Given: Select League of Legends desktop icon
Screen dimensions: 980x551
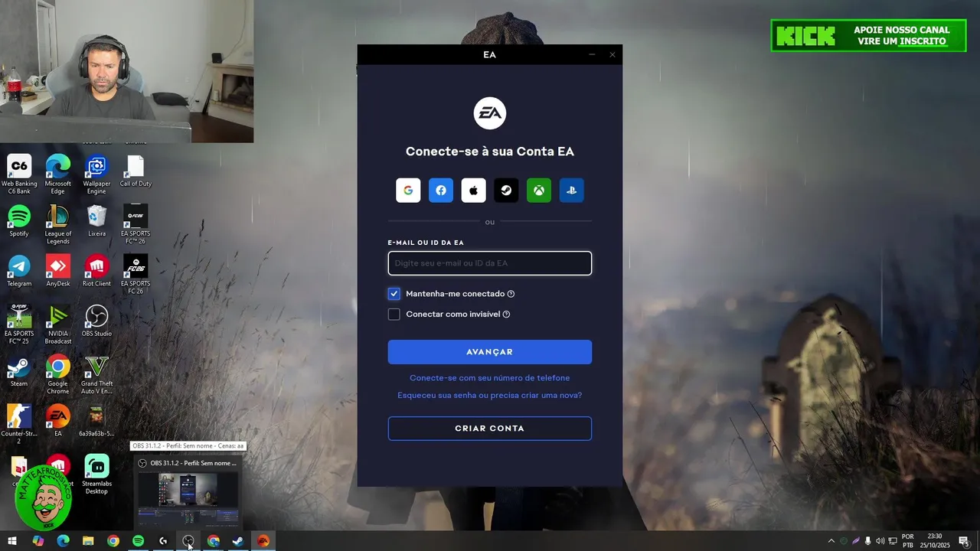Looking at the screenshot, I should pyautogui.click(x=58, y=224).
